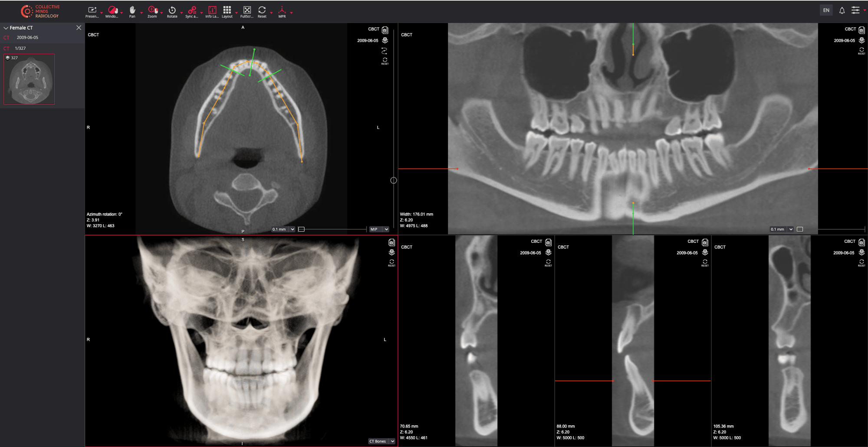This screenshot has width=868, height=447.
Task: Download image from 105.36 mm cross-section
Action: coord(861,252)
